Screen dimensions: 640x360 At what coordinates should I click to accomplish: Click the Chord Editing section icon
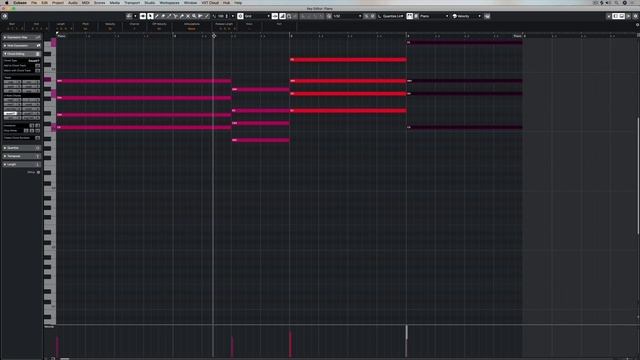point(38,54)
